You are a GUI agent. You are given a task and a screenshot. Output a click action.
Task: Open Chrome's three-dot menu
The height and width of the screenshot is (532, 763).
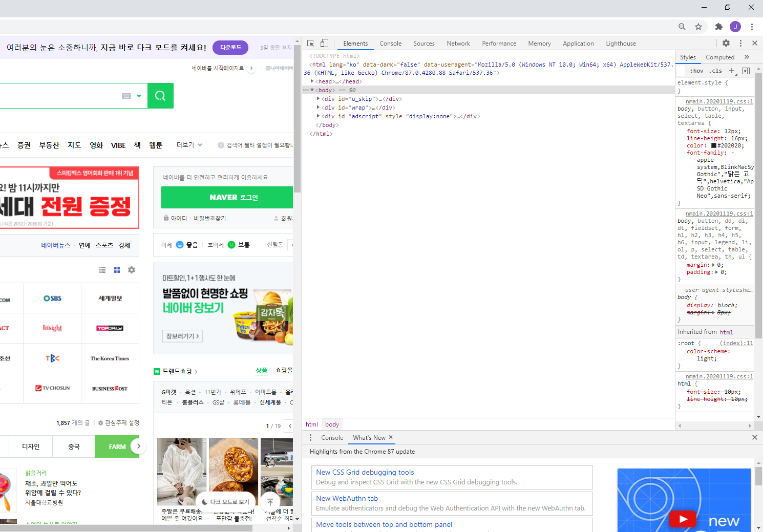tap(752, 27)
